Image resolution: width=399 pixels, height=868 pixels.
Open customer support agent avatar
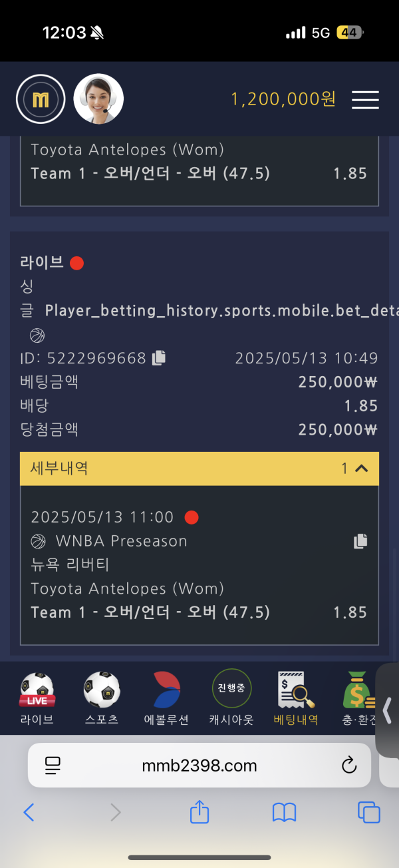point(98,99)
